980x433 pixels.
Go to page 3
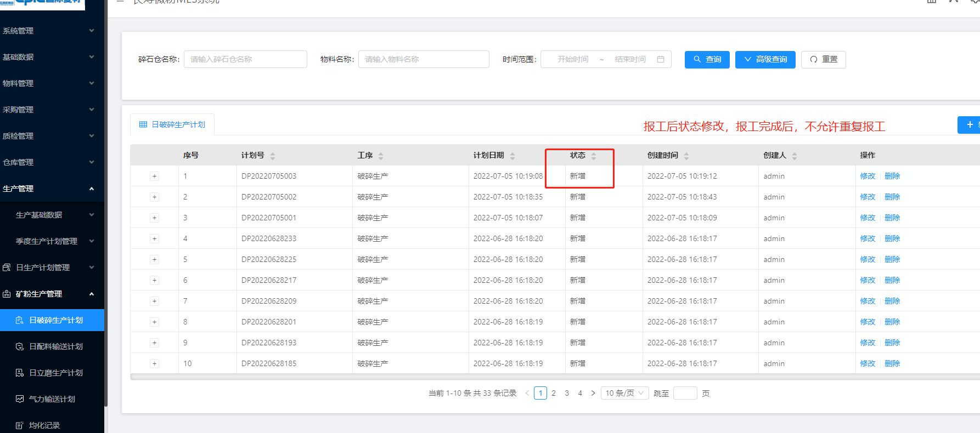click(567, 393)
